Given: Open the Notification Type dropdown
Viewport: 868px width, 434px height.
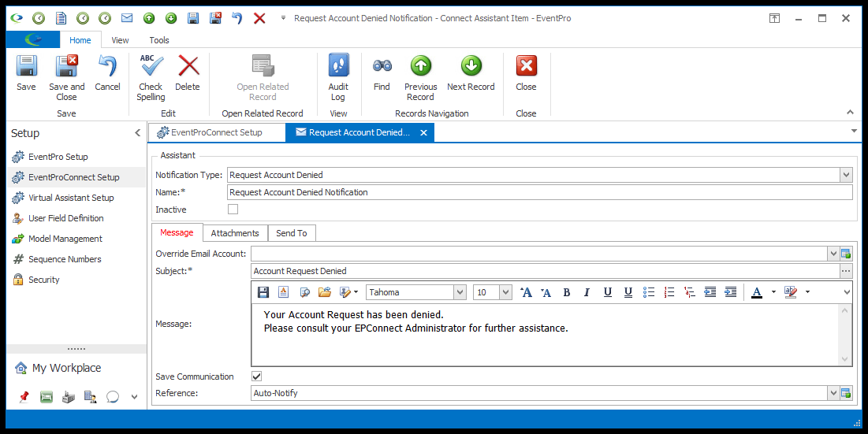Looking at the screenshot, I should [846, 175].
